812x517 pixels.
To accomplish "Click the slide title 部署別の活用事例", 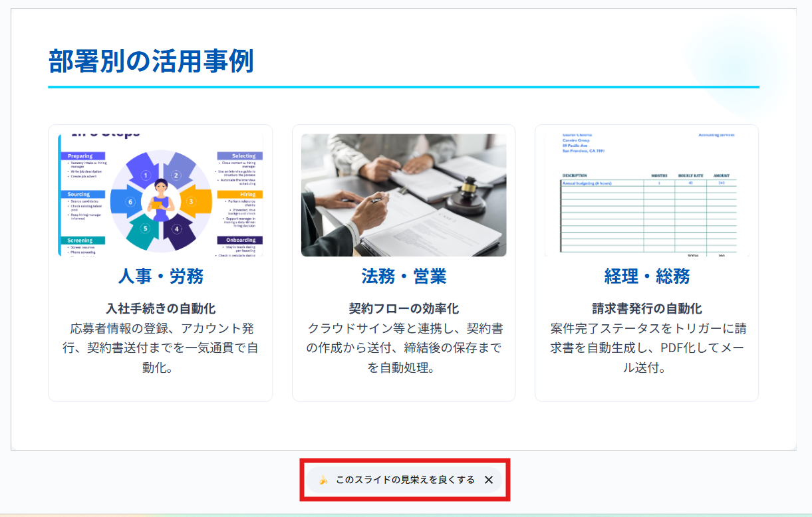I will (x=151, y=61).
